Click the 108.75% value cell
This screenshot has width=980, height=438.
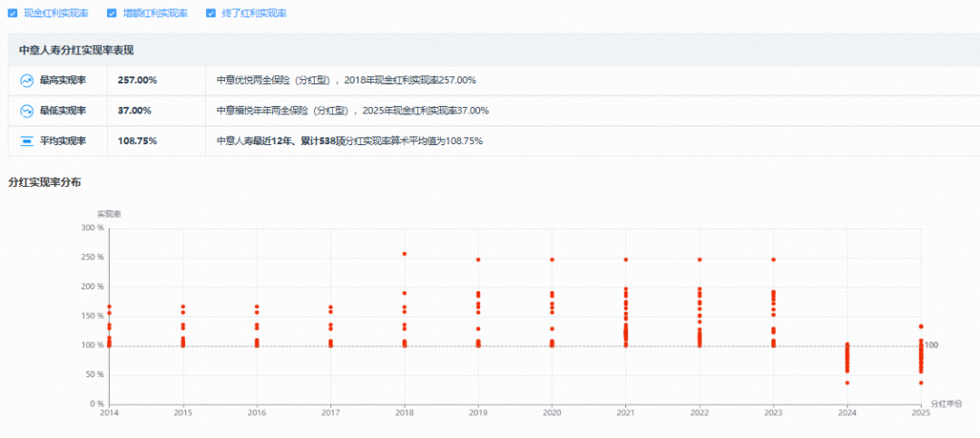pos(137,141)
